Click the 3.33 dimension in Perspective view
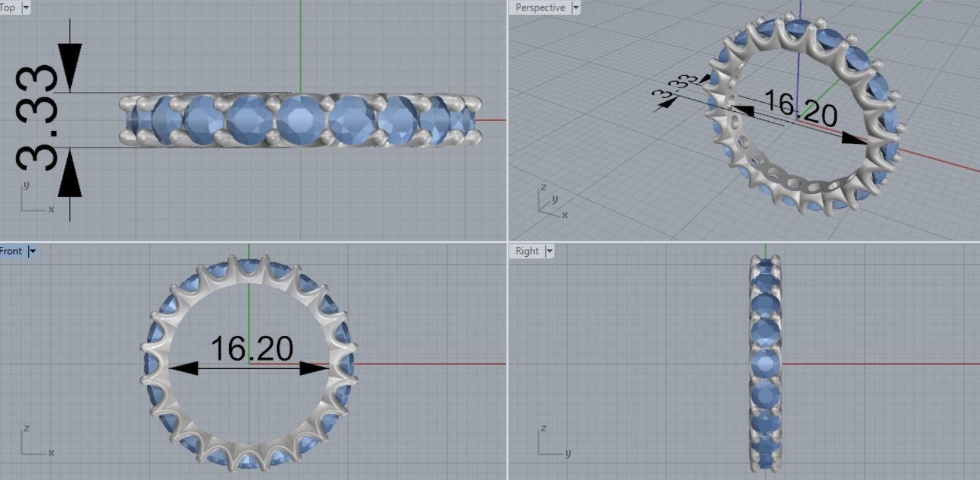 674,88
